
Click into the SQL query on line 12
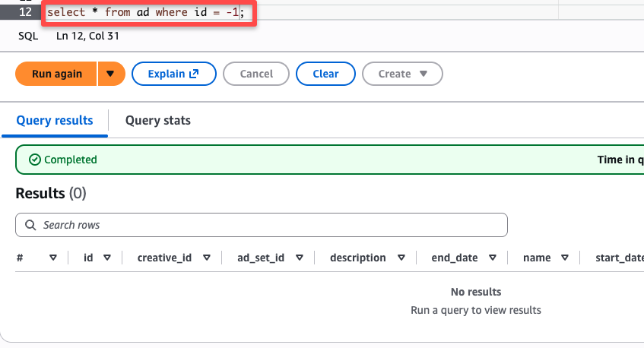[x=145, y=12]
